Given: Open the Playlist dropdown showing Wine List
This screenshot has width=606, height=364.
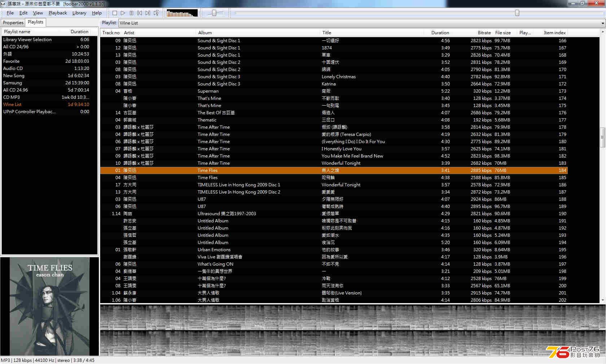Looking at the screenshot, I should tap(361, 23).
